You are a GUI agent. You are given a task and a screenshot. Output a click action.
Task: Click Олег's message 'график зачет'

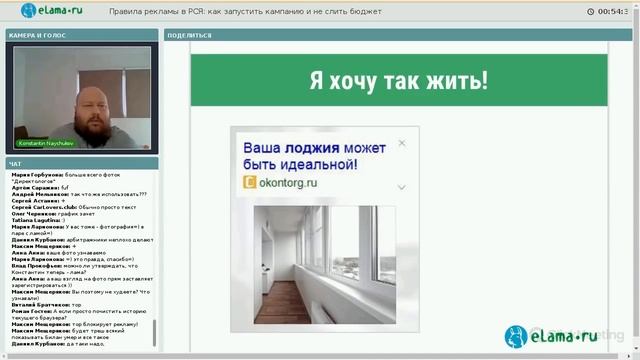53,213
